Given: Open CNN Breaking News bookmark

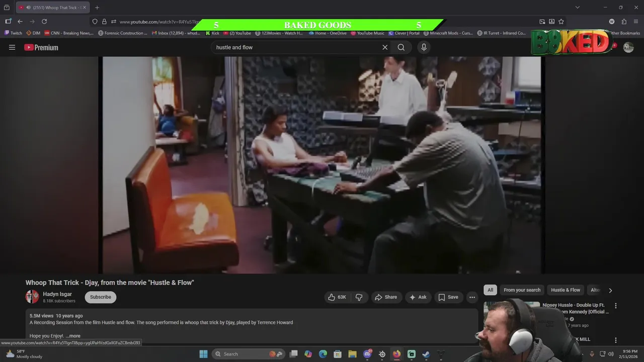Looking at the screenshot, I should pos(69,33).
